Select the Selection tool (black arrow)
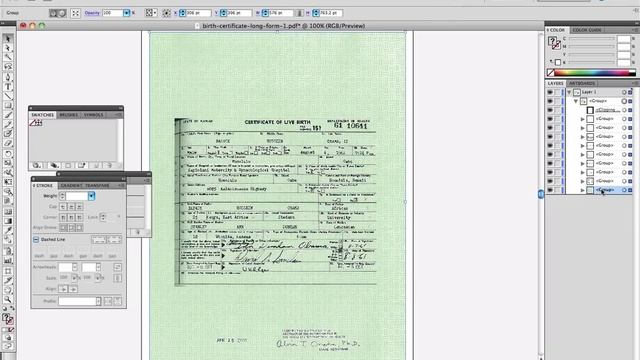Viewport: 640px width, 360px height. (8, 39)
